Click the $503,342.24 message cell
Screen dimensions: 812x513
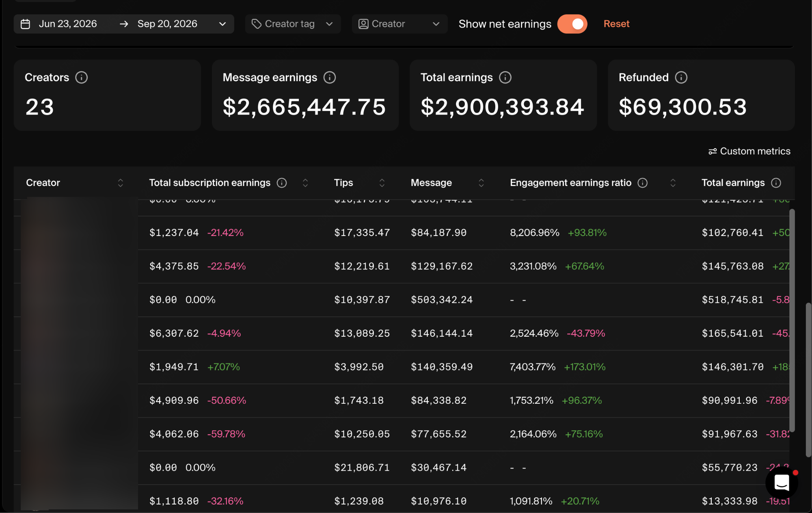point(442,300)
